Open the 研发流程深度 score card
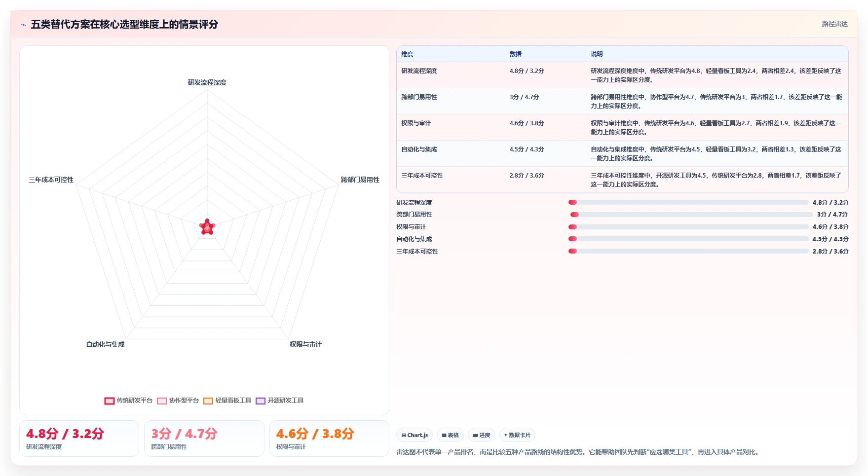Viewport: 868px width, 476px height. (x=79, y=439)
